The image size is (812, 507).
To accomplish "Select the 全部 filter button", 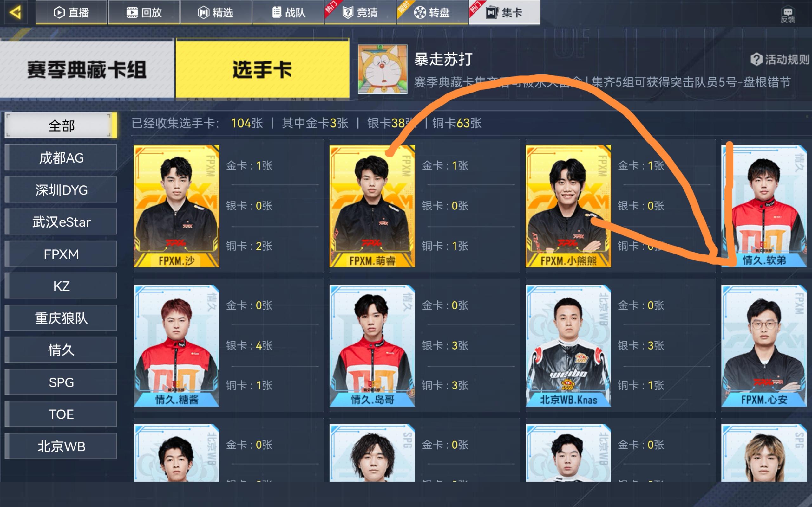I will click(61, 126).
